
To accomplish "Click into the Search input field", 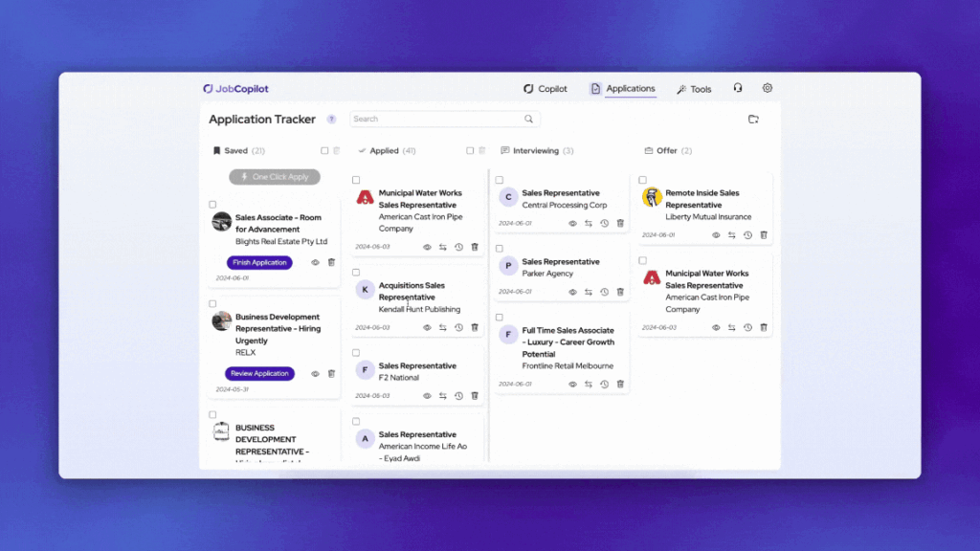I will tap(435, 120).
